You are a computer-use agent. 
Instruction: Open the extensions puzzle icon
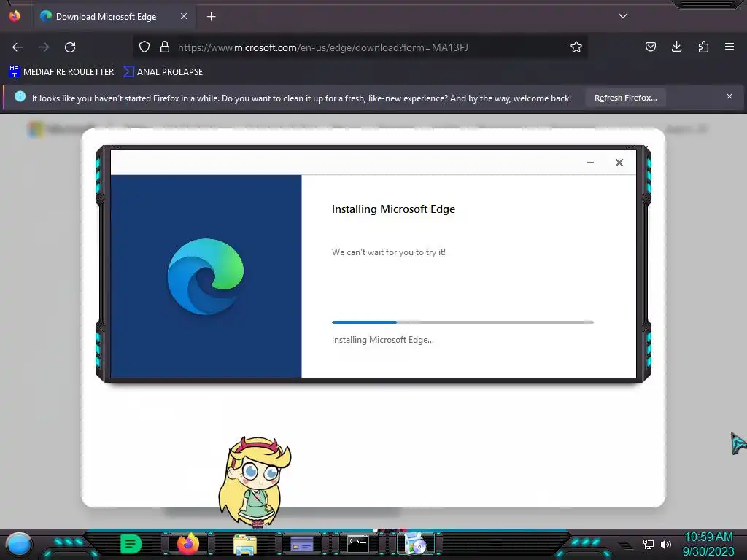coord(703,47)
